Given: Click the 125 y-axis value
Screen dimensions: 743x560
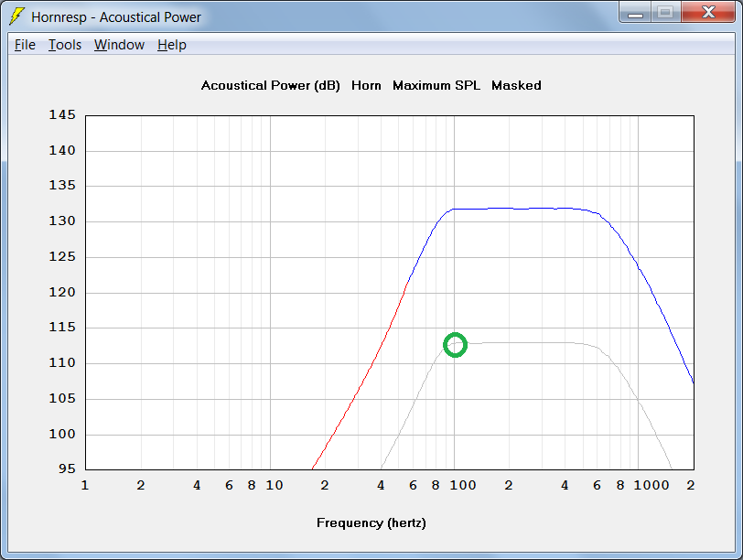Looking at the screenshot, I should 62,256.
